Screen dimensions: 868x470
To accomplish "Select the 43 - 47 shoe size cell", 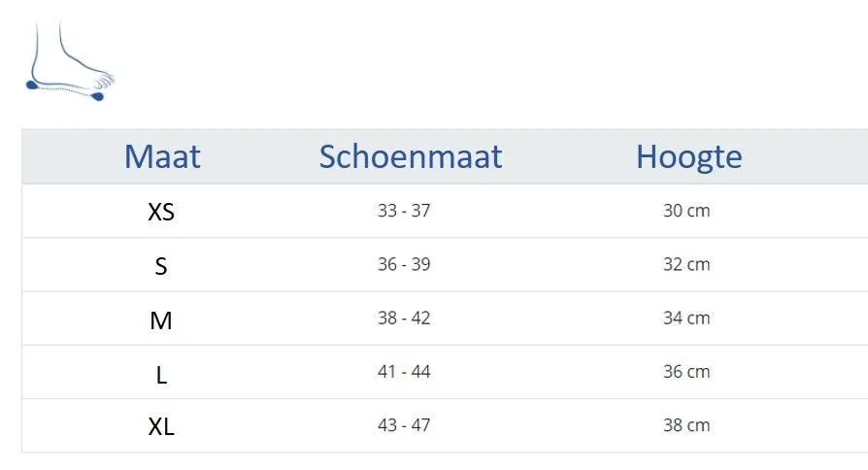I will point(404,425).
